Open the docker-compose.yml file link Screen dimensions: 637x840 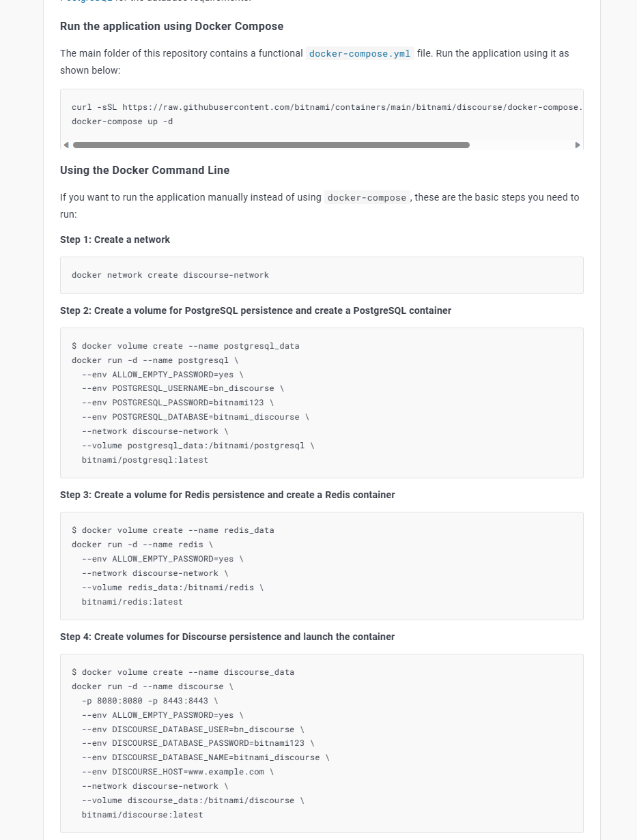click(x=360, y=53)
